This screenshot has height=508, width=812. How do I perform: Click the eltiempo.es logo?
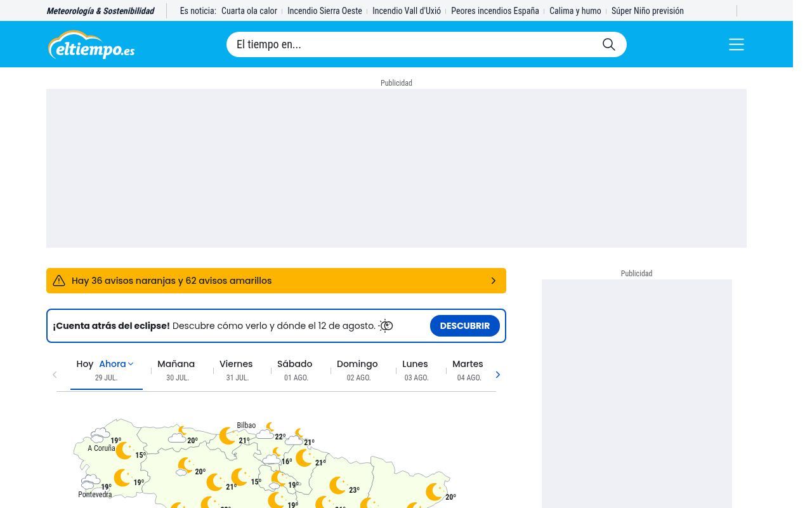click(91, 44)
